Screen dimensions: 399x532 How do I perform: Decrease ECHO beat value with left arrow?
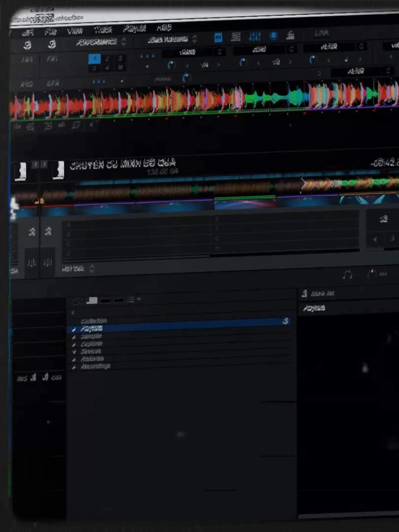pyautogui.click(x=259, y=63)
